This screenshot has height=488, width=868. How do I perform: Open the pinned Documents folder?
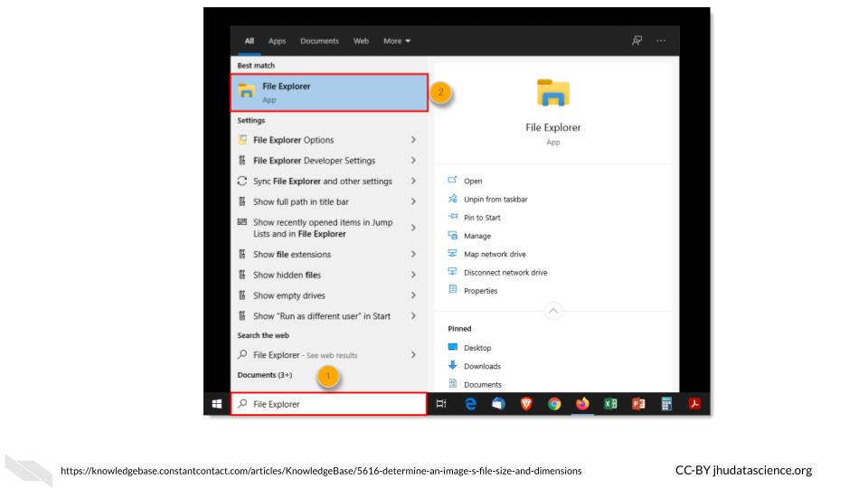pyautogui.click(x=483, y=385)
